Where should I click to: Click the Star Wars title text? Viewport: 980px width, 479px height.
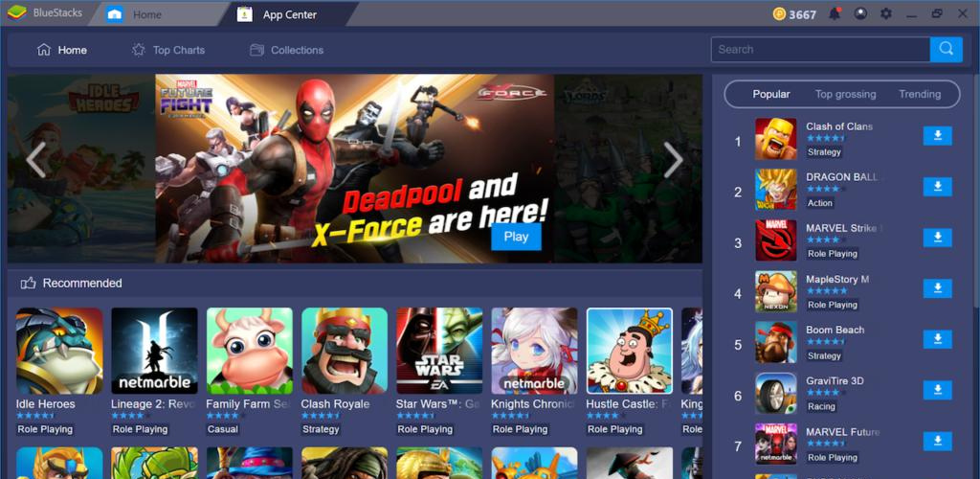pyautogui.click(x=438, y=404)
